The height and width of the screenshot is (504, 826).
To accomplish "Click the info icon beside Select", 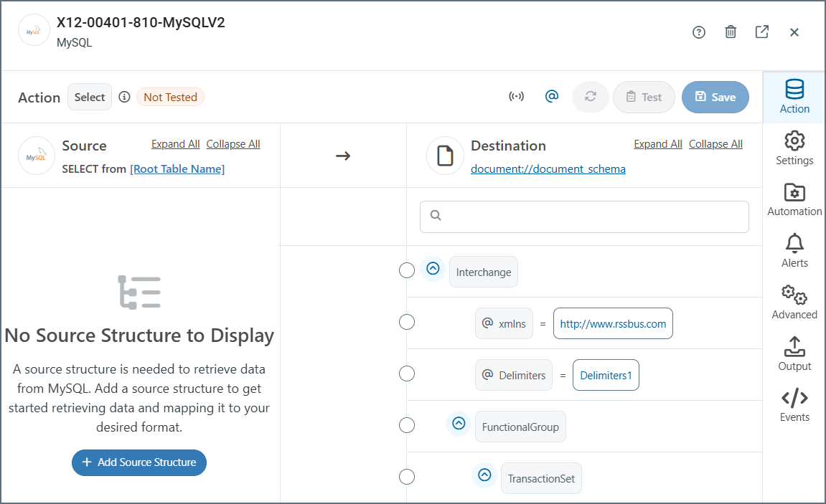I will pyautogui.click(x=124, y=97).
